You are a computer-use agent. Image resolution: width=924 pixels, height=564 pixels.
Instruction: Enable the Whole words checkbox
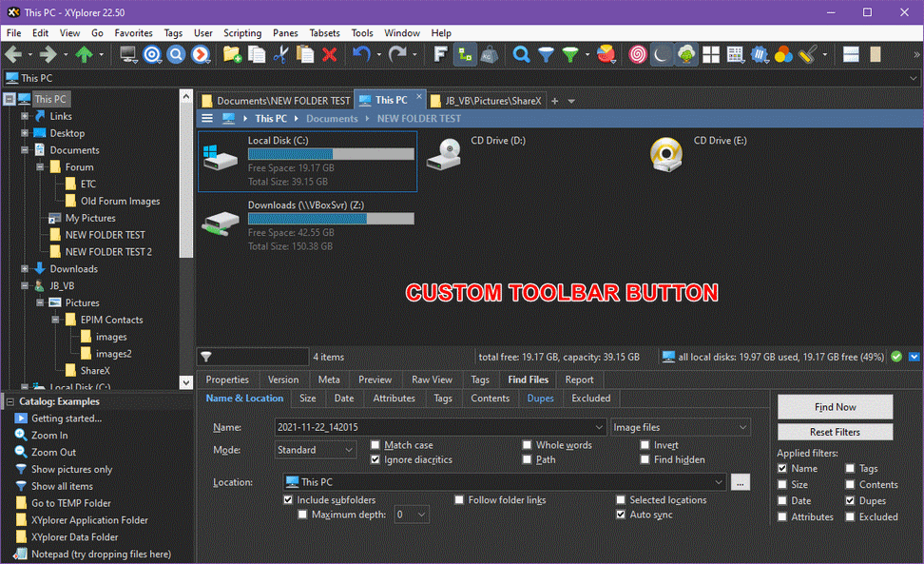point(527,445)
